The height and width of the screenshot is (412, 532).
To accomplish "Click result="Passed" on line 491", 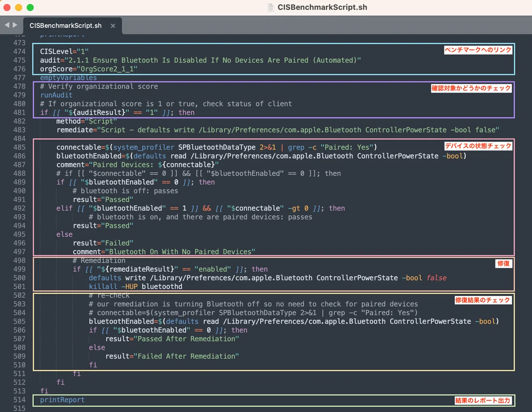I will pyautogui.click(x=103, y=199).
